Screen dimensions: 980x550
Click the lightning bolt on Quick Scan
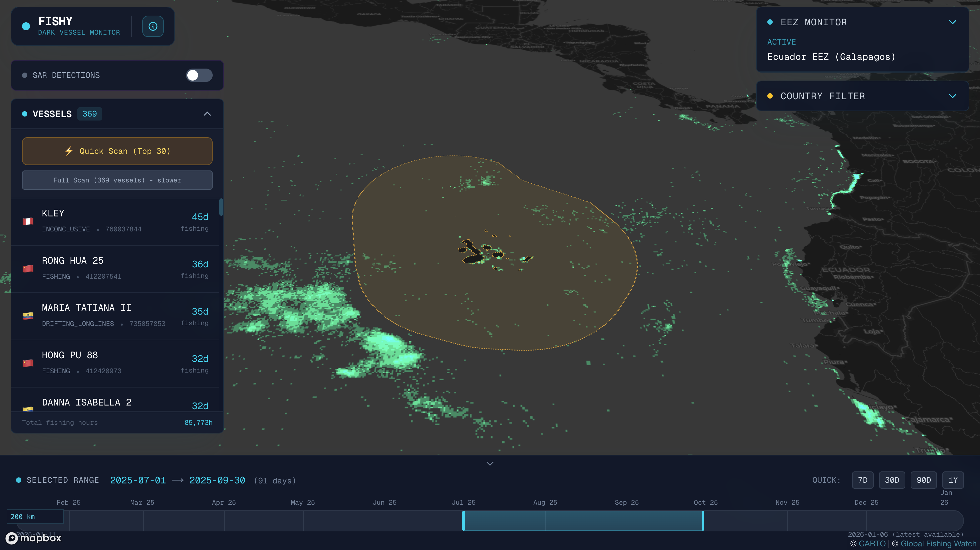click(69, 151)
